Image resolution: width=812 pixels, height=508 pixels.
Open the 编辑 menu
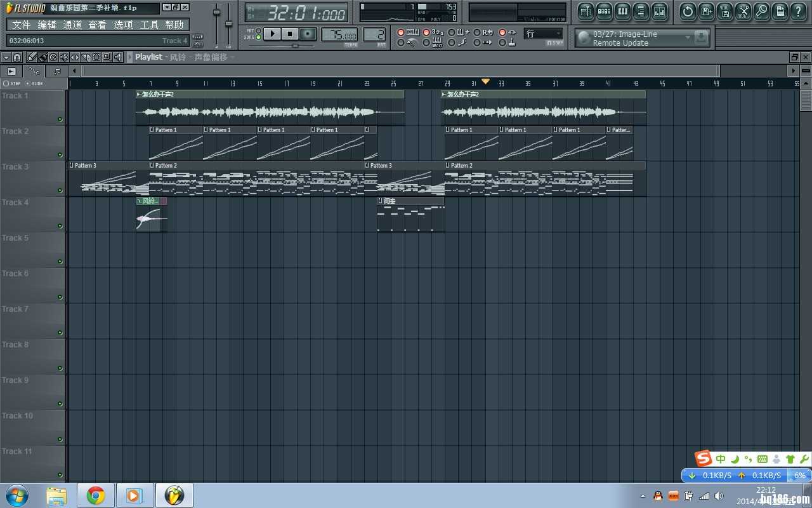tap(47, 25)
